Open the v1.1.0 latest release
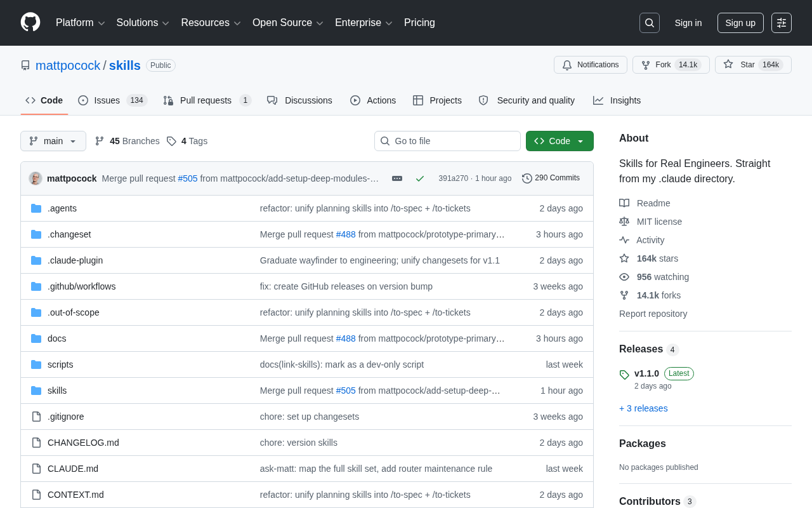The image size is (812, 508). 646,373
